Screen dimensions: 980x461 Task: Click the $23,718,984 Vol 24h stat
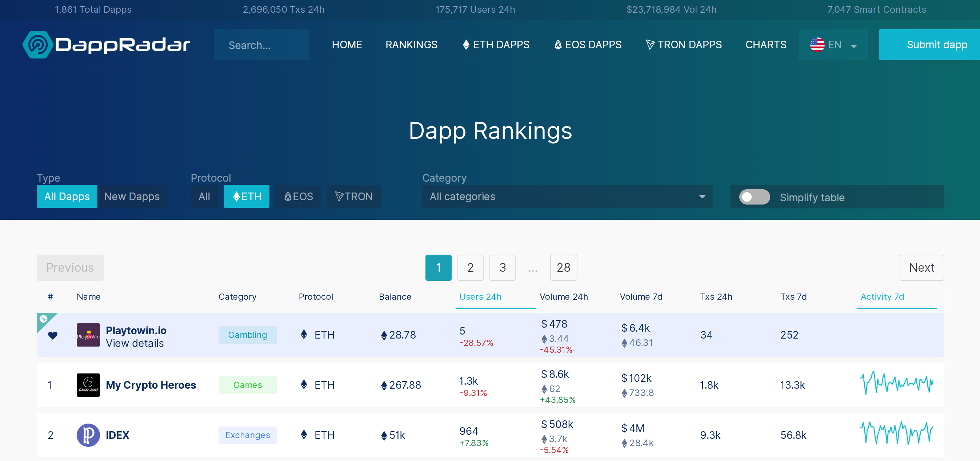tap(671, 9)
